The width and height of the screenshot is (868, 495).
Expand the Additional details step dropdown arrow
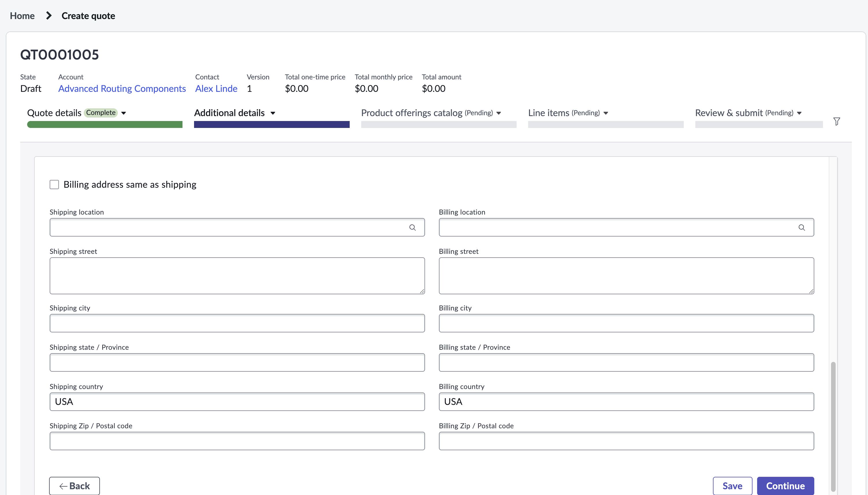click(273, 113)
